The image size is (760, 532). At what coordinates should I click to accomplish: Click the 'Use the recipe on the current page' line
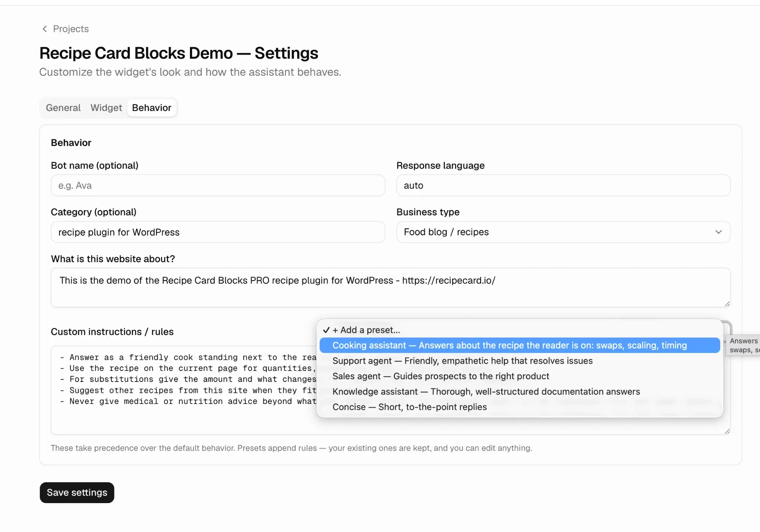[188, 368]
